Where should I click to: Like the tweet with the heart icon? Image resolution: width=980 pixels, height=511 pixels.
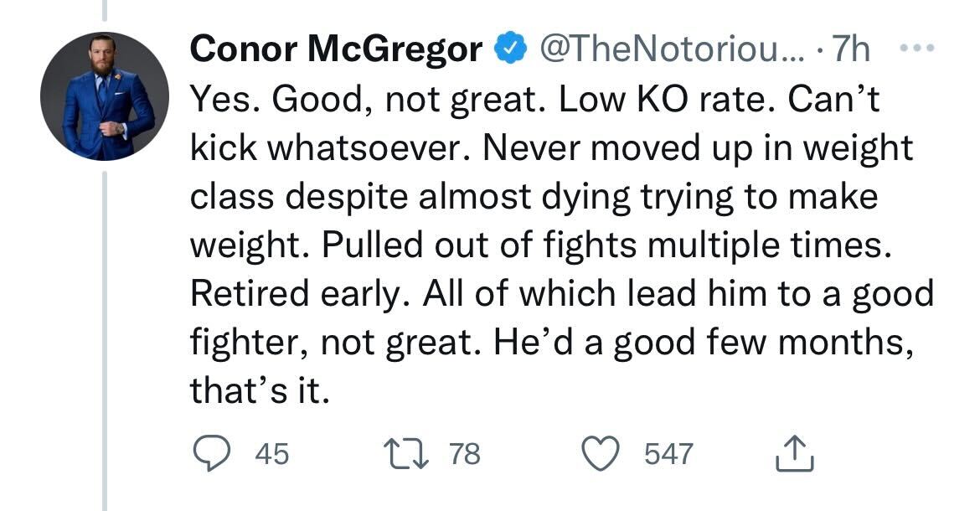601,453
